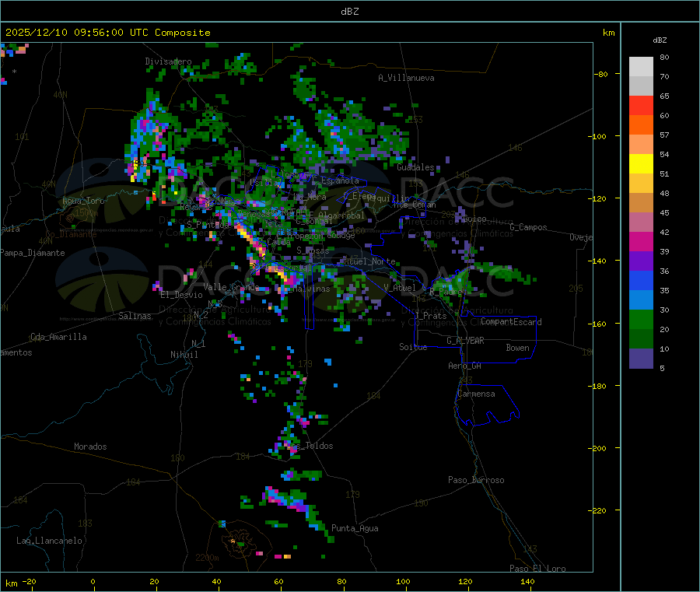Click the Bowen town label
Viewport: 700px width, 592px height.
(517, 348)
